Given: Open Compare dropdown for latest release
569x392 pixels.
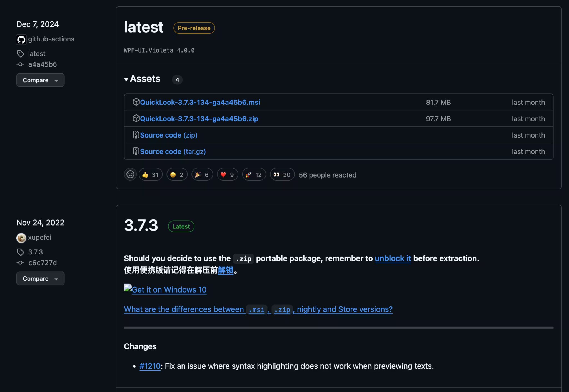Looking at the screenshot, I should pos(40,80).
